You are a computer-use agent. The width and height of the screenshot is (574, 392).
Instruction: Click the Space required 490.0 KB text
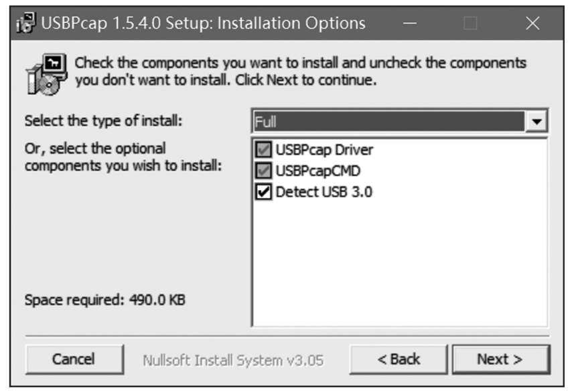click(105, 300)
